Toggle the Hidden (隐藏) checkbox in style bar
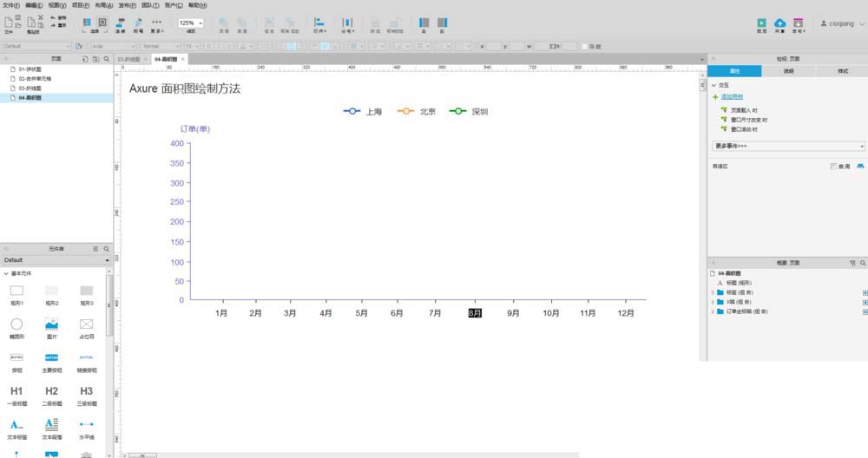Image resolution: width=868 pixels, height=458 pixels. [584, 47]
